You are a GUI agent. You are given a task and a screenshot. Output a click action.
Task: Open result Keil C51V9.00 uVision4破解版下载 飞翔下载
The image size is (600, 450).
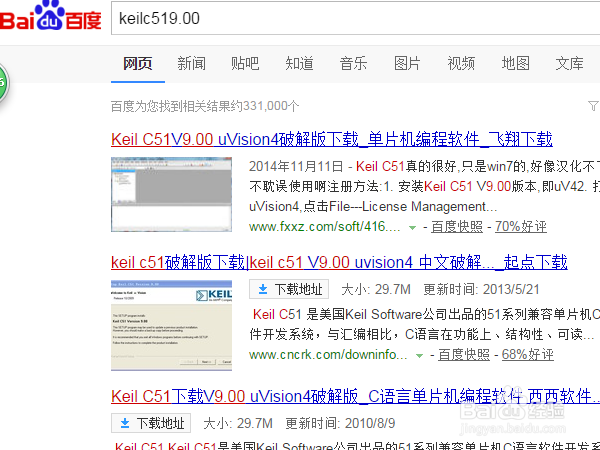tap(332, 139)
